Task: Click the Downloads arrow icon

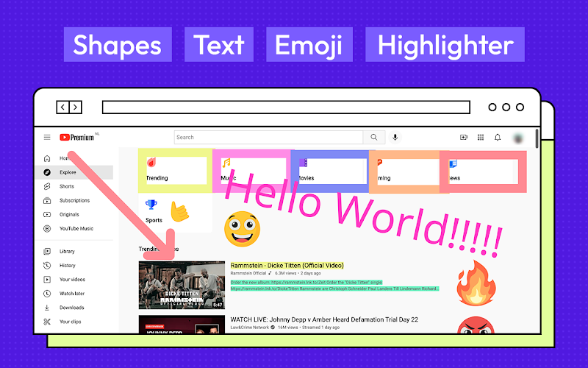Action: click(x=47, y=308)
